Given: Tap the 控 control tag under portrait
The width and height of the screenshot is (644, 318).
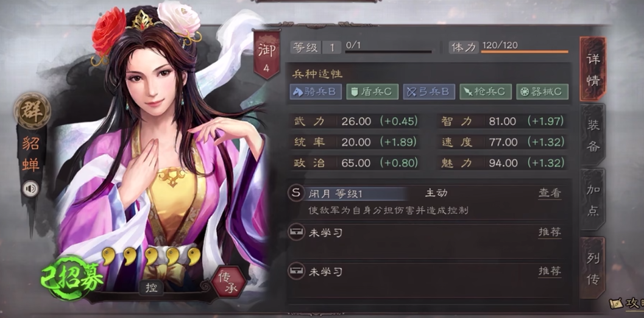Looking at the screenshot, I should pyautogui.click(x=152, y=288).
